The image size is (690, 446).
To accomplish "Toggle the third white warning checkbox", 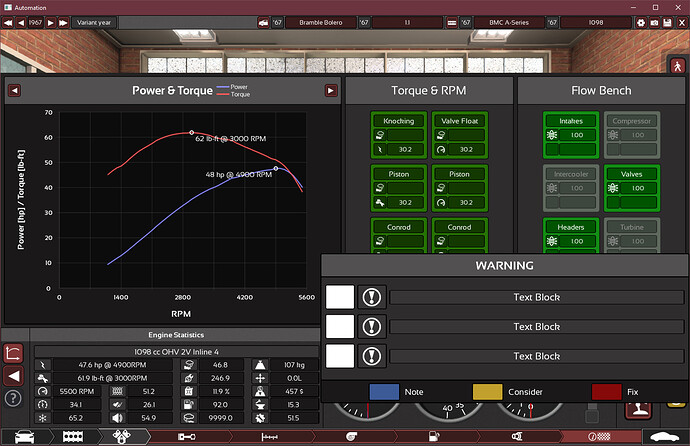I will pos(339,356).
